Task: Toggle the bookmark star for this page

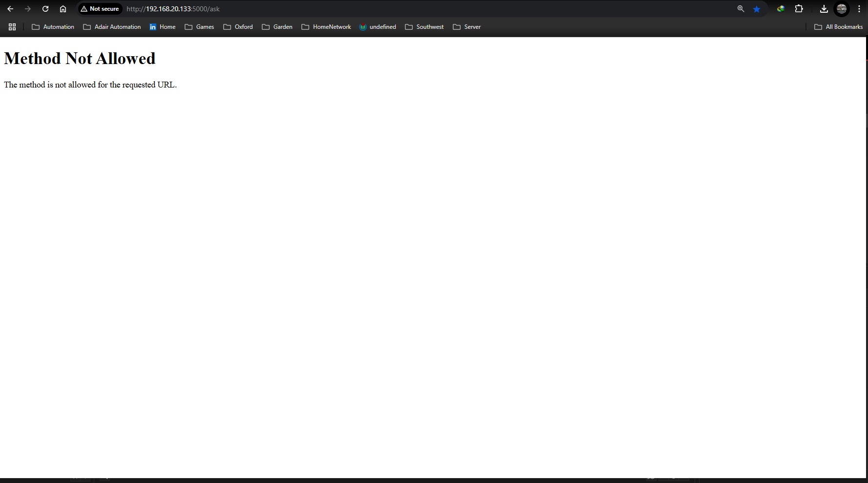Action: (x=757, y=9)
